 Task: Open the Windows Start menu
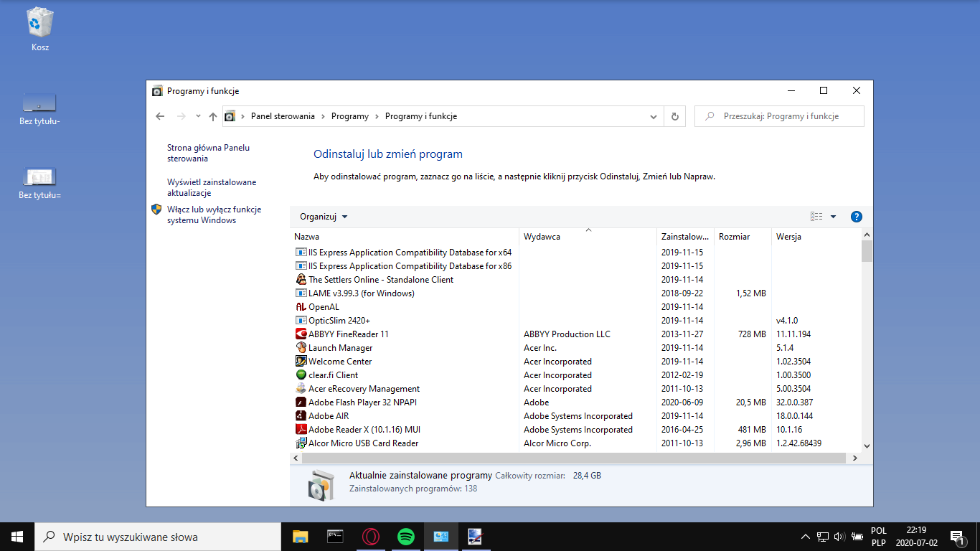[17, 536]
